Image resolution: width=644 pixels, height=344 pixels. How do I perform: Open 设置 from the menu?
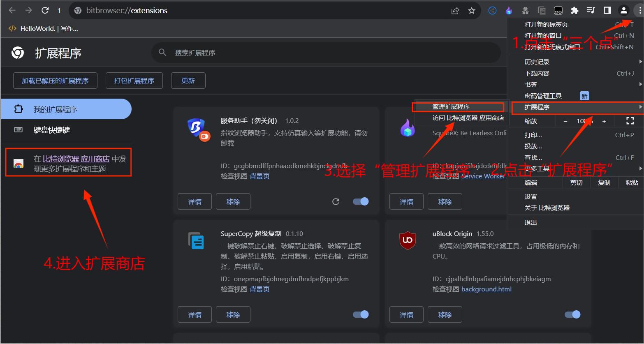pos(576,196)
